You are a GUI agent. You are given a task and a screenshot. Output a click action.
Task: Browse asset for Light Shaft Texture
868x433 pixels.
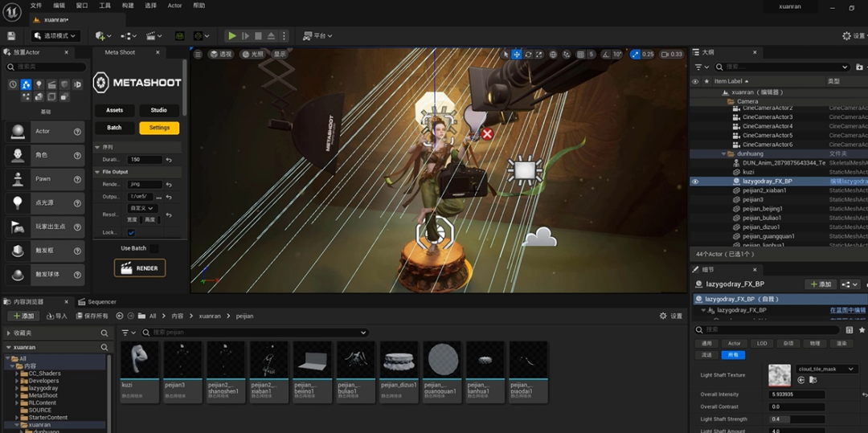(813, 380)
